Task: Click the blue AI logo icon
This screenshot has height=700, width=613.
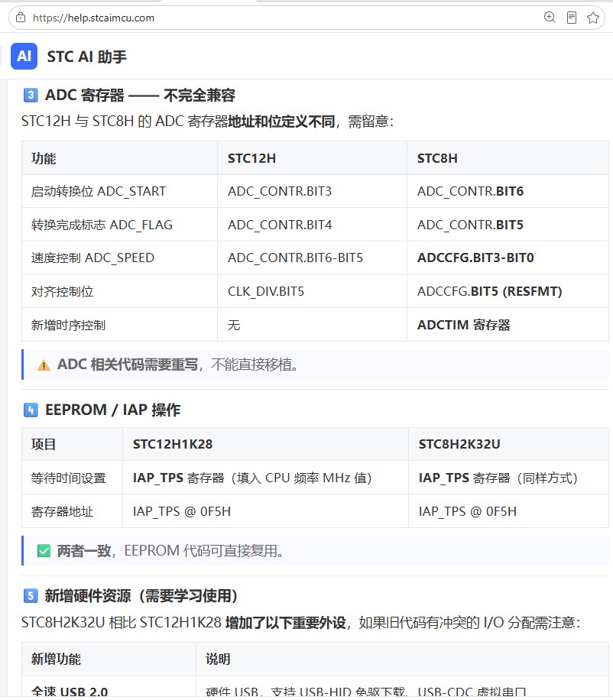Action: (x=24, y=57)
